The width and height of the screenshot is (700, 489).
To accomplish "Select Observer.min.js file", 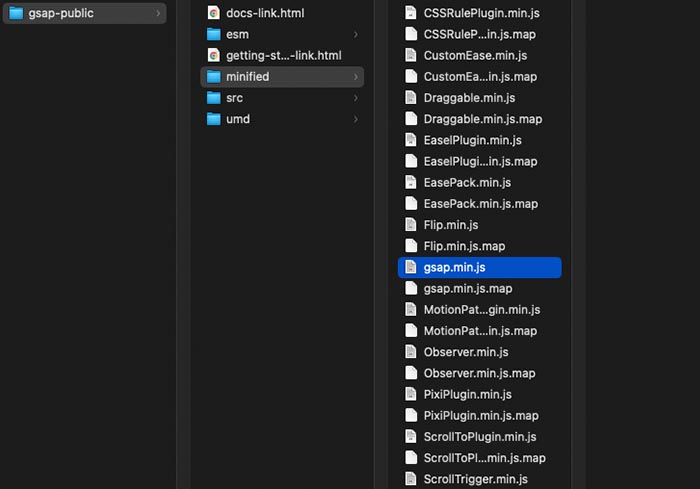I will (x=466, y=352).
